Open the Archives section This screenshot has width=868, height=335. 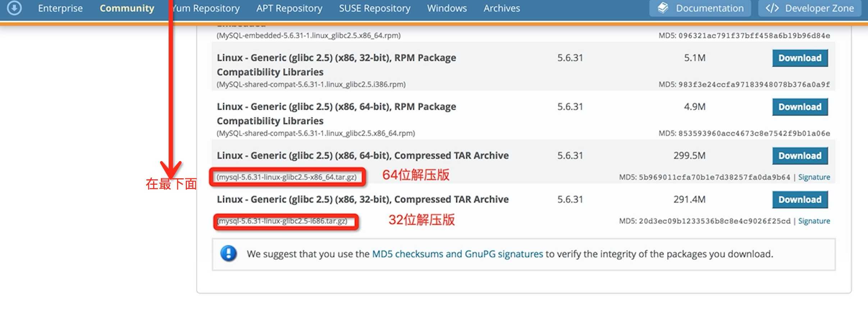[x=502, y=8]
